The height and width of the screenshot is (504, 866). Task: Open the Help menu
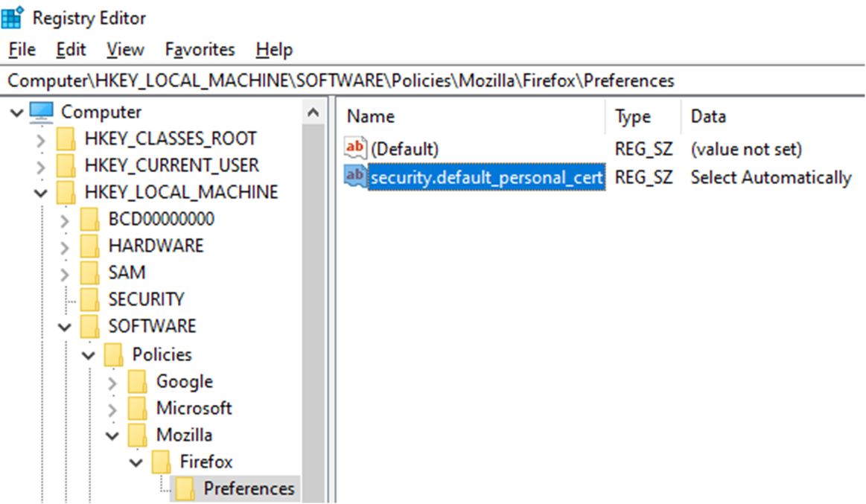[274, 50]
